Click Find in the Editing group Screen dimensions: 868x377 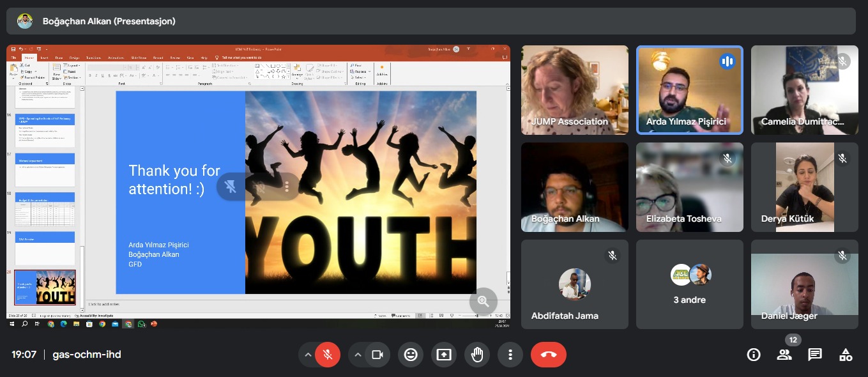point(356,65)
